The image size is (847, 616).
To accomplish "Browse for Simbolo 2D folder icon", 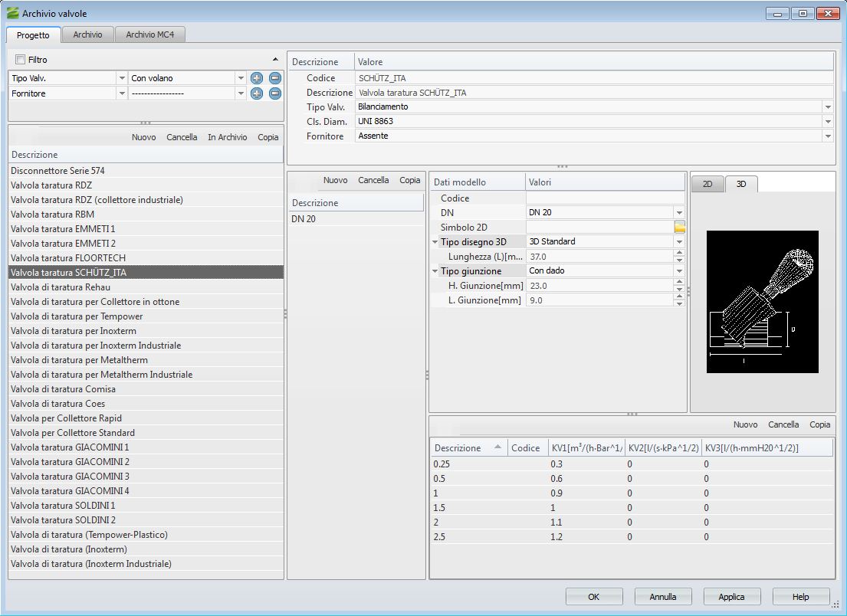I will coord(679,228).
